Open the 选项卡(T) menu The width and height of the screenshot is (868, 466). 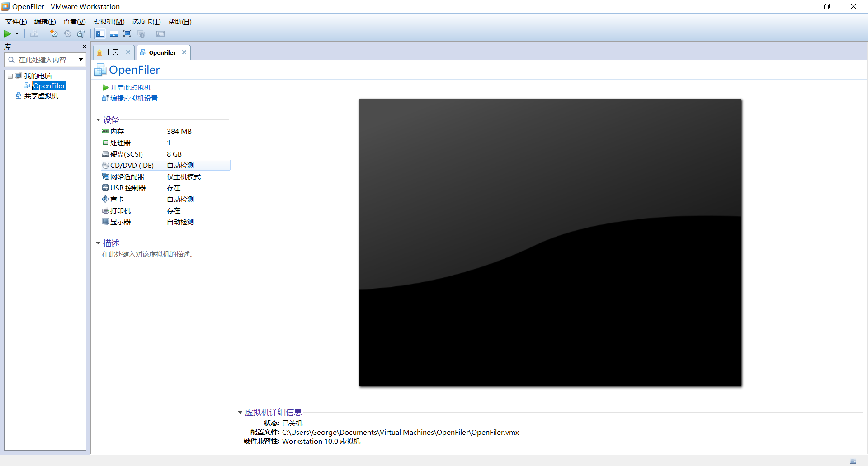(x=146, y=21)
